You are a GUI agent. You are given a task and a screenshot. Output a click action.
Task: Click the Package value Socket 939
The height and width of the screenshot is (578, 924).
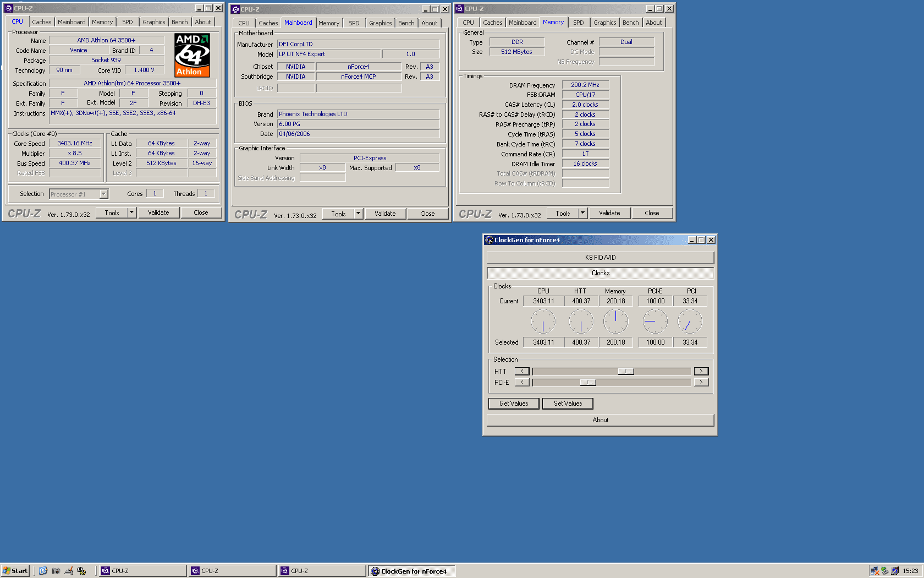pos(106,60)
